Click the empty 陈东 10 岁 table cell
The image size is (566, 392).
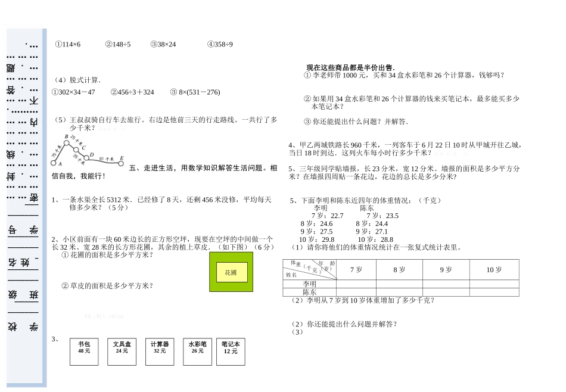click(494, 293)
